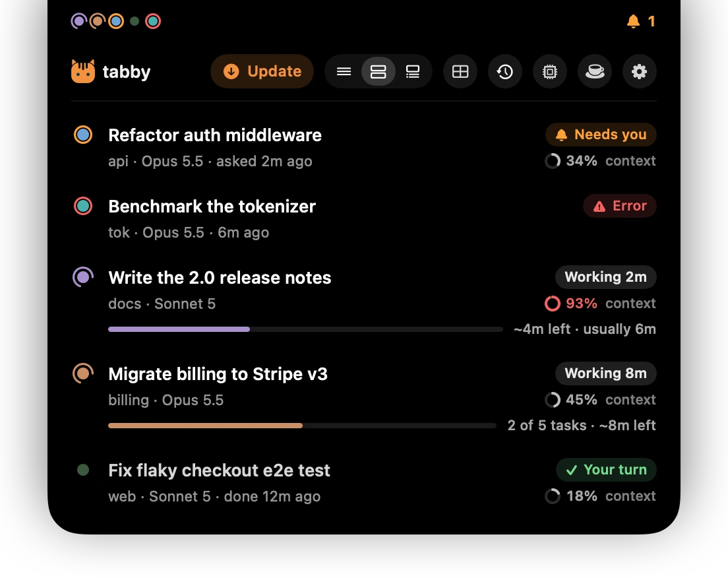Click '~4m left · usually 6m' text

[585, 329]
